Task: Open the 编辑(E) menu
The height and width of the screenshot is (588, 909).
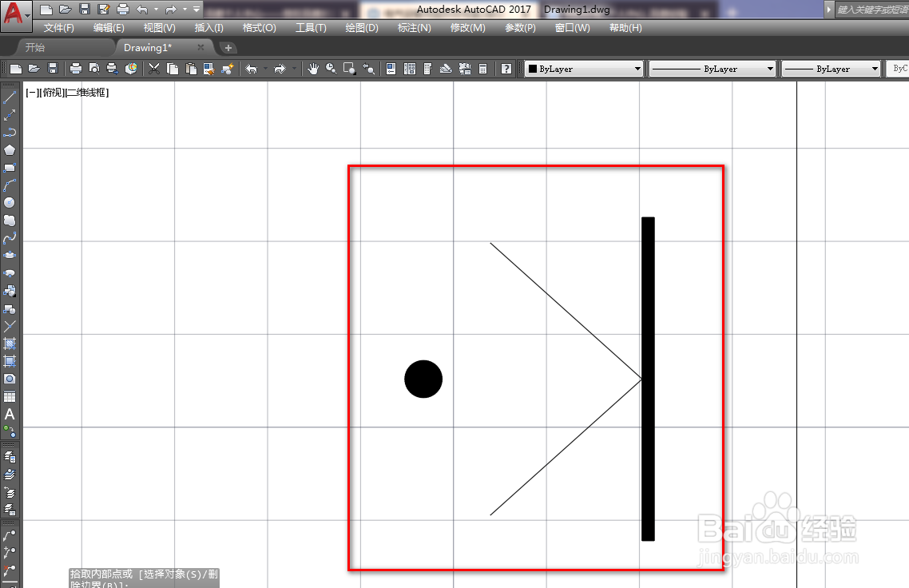Action: click(109, 28)
